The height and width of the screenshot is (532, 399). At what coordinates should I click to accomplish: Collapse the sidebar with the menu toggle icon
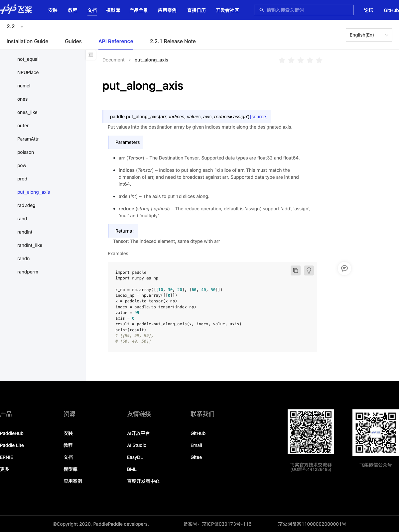pos(91,55)
